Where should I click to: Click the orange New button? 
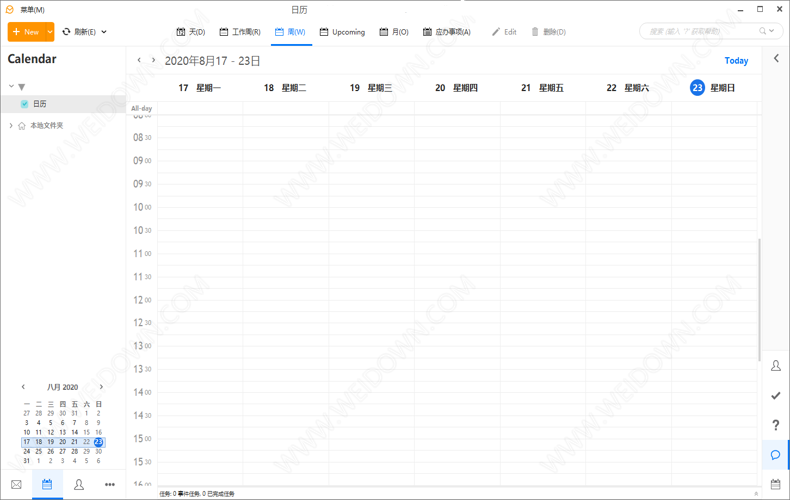[27, 32]
